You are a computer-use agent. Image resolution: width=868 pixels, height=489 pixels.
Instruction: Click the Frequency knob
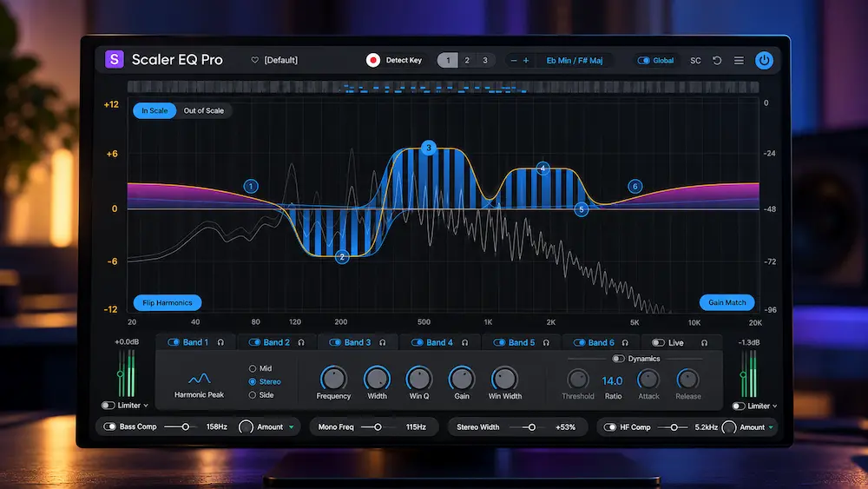pos(333,379)
